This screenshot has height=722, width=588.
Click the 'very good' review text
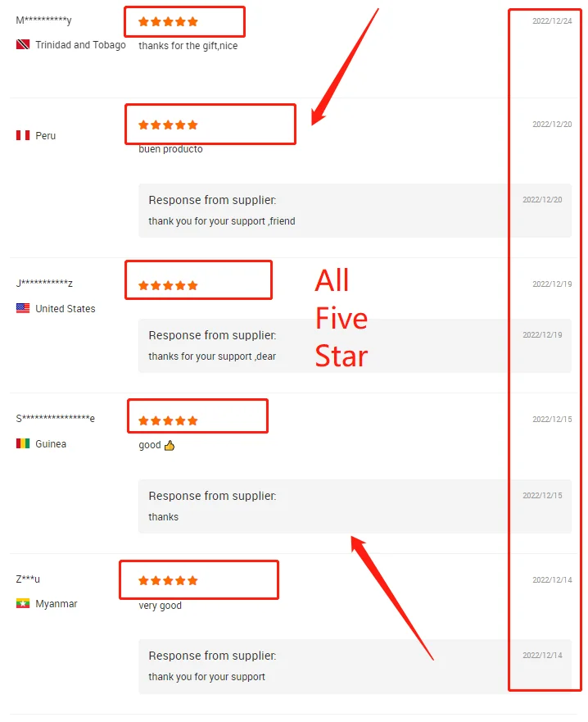coord(160,606)
